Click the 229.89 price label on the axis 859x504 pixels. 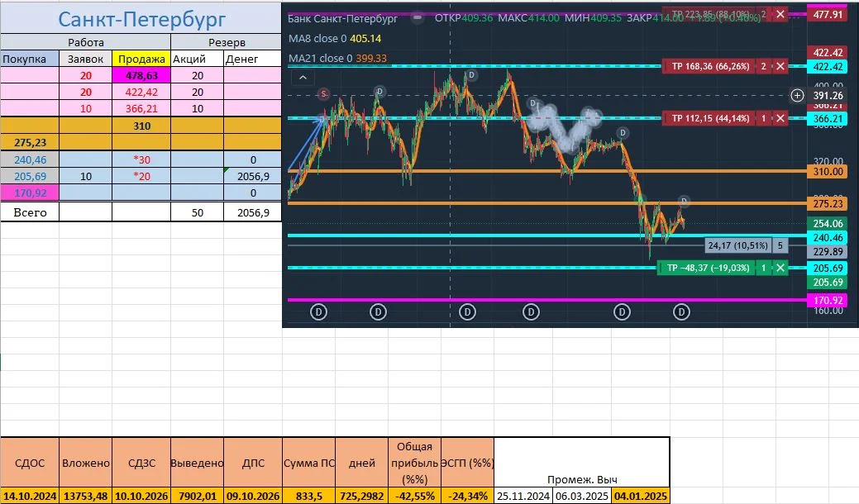coord(828,252)
